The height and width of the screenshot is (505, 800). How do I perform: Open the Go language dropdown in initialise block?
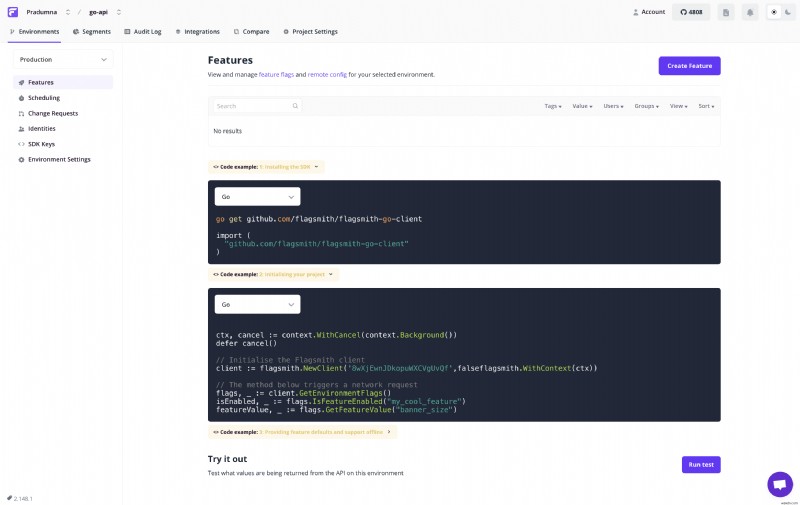pos(257,305)
